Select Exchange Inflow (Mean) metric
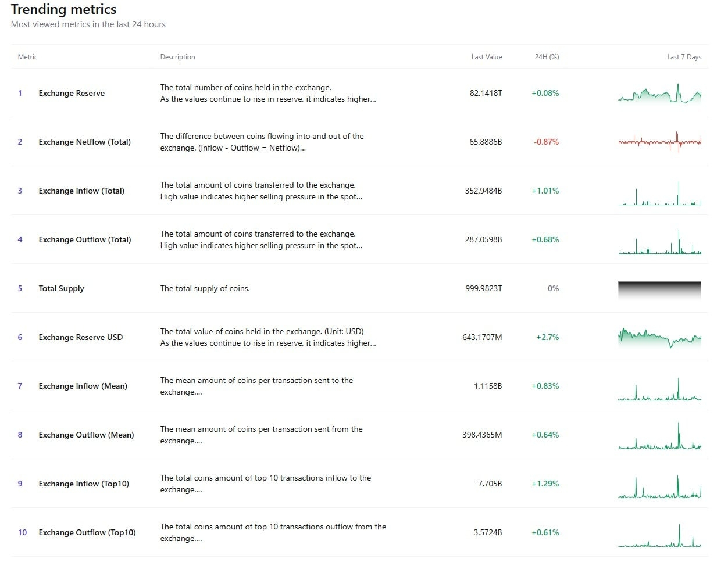The height and width of the screenshot is (562, 728). (x=83, y=386)
